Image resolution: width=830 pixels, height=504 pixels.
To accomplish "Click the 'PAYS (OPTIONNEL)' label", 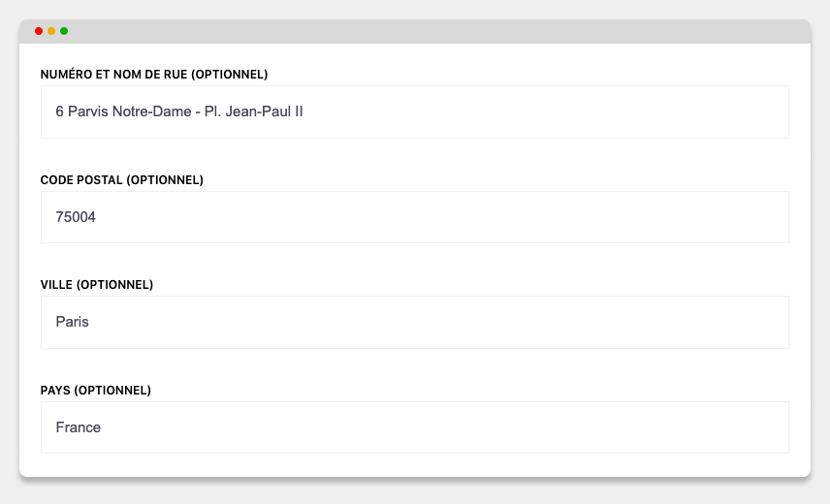I will [96, 391].
